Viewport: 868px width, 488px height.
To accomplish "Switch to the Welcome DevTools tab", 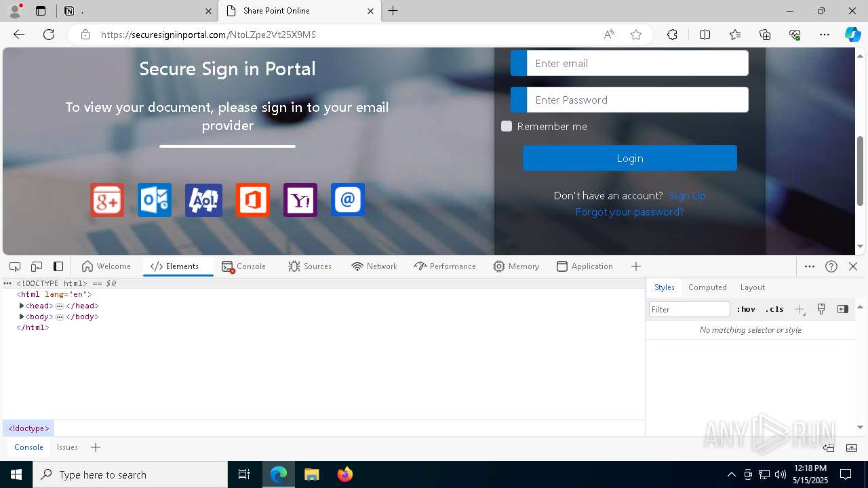I will (106, 266).
